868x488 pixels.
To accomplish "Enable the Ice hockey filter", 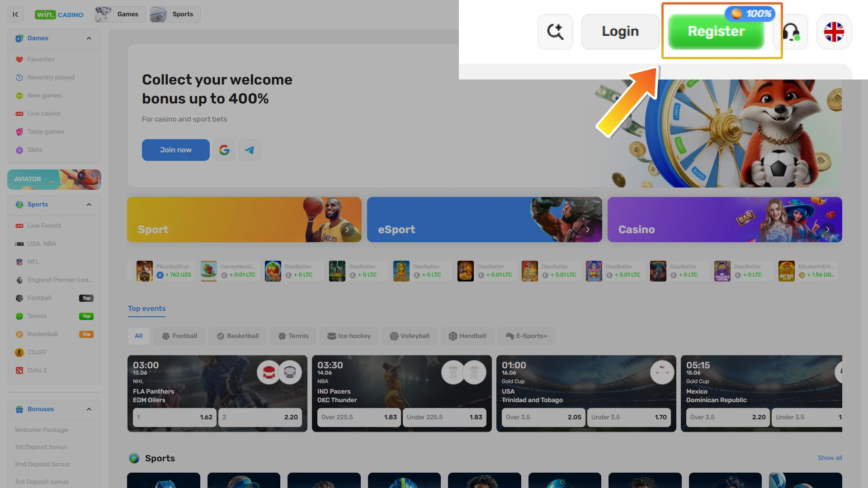I will pyautogui.click(x=349, y=336).
